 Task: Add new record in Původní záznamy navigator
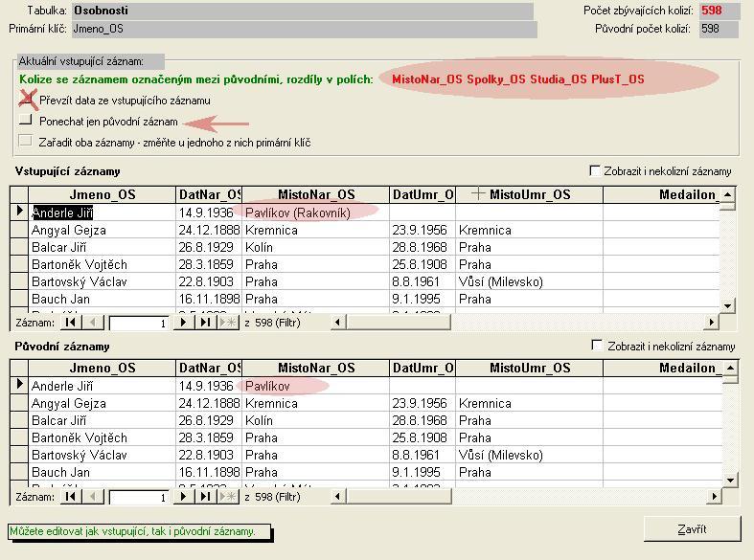(228, 496)
